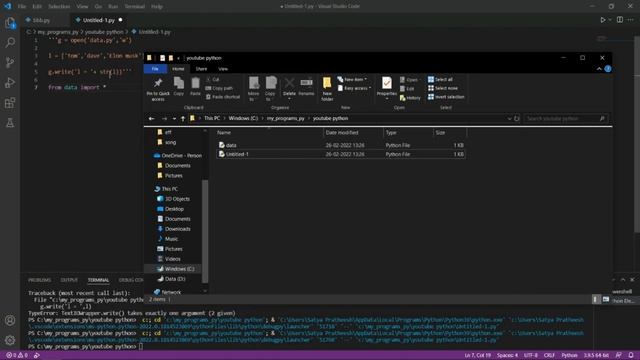Open the Extensions view in VS Code
This screenshot has width=640, height=360.
(10, 102)
